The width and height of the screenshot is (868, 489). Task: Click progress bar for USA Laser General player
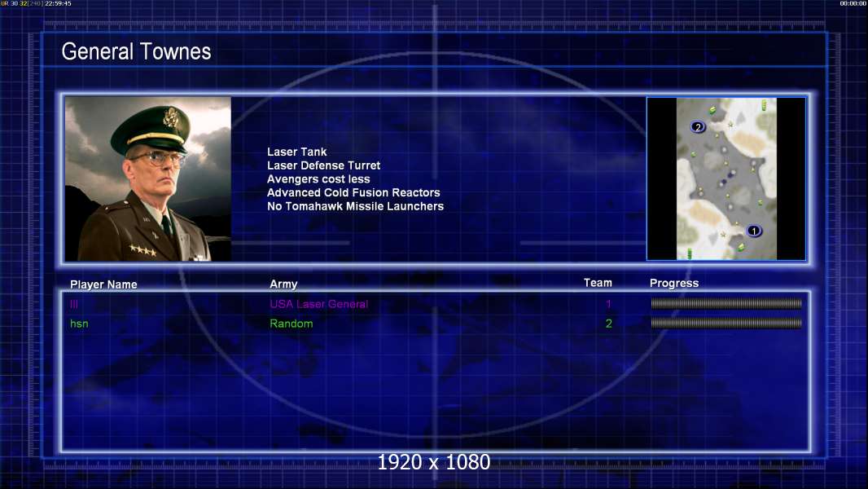(x=726, y=303)
